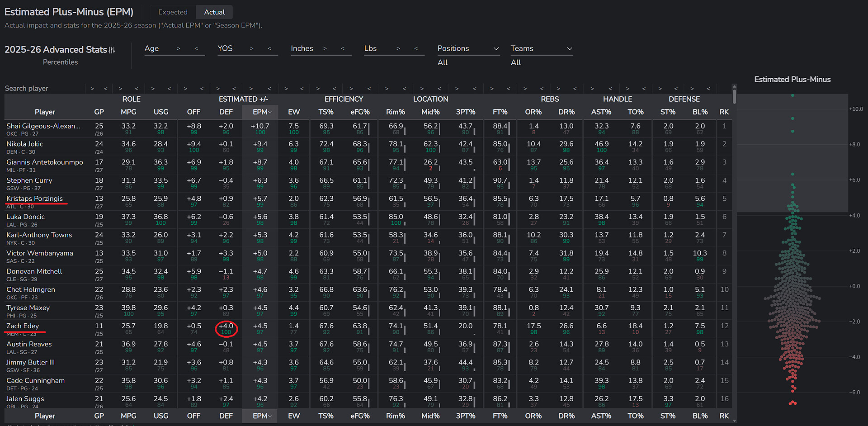
Task: Sort by the top USG column header
Action: click(x=160, y=112)
